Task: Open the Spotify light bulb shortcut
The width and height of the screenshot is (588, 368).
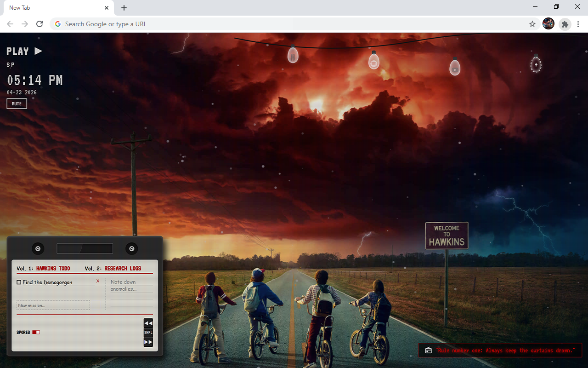Action: point(374,61)
